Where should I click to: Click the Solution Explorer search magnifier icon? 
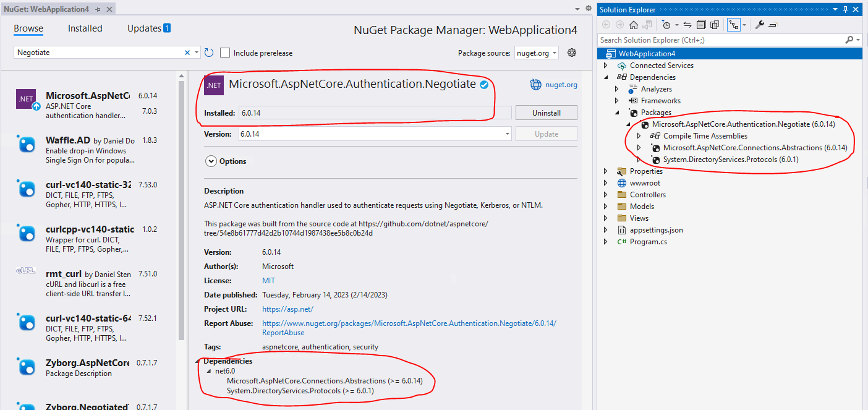[849, 40]
